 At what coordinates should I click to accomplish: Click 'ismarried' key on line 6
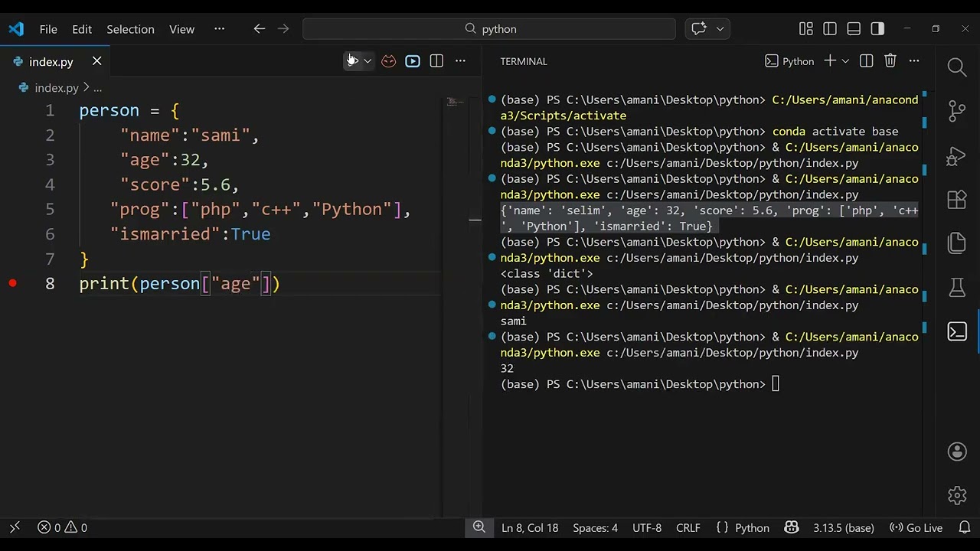tap(165, 234)
